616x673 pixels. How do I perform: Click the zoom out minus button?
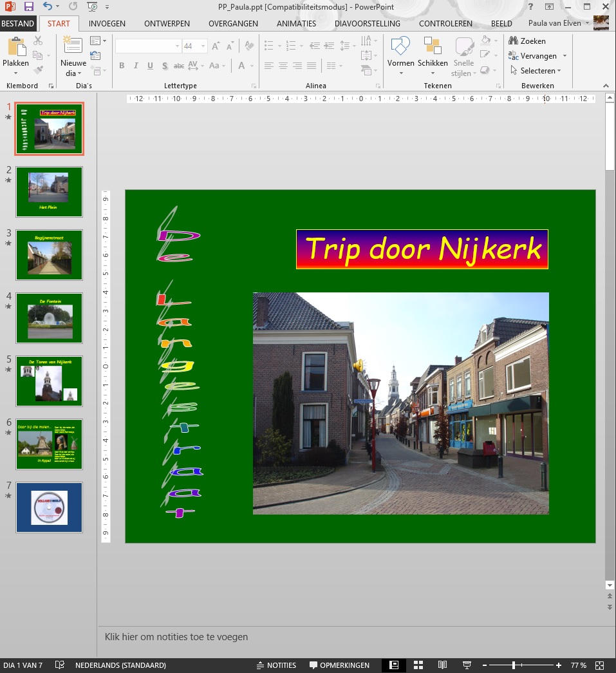click(x=484, y=665)
